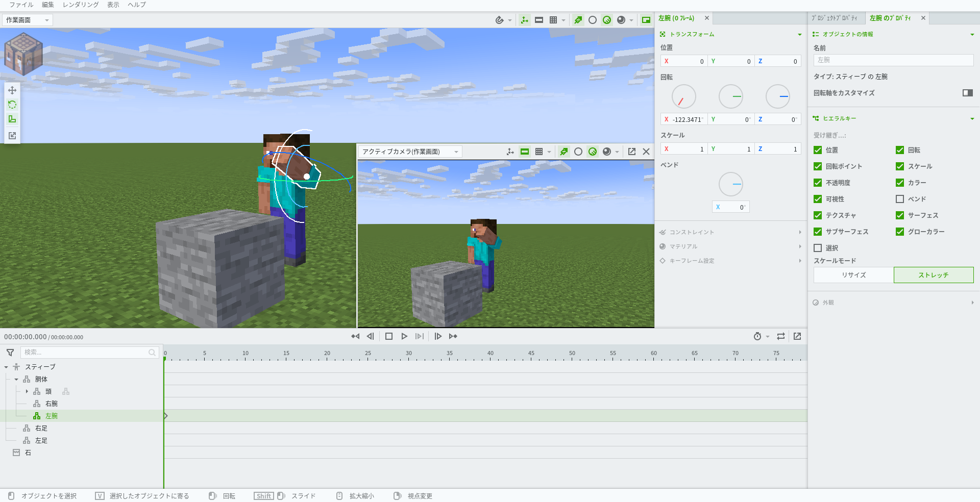980x502 pixels.
Task: Click the リサイズ scale mode button
Action: point(852,275)
